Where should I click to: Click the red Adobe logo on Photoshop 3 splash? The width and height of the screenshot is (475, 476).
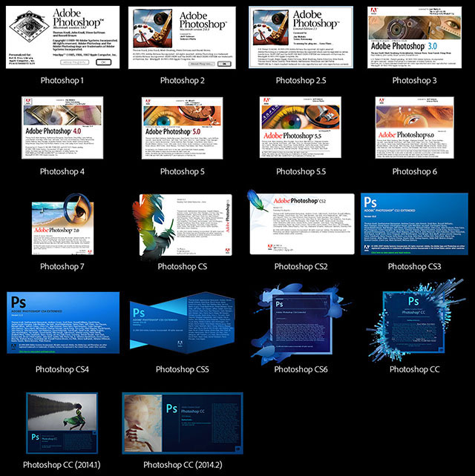point(373,11)
